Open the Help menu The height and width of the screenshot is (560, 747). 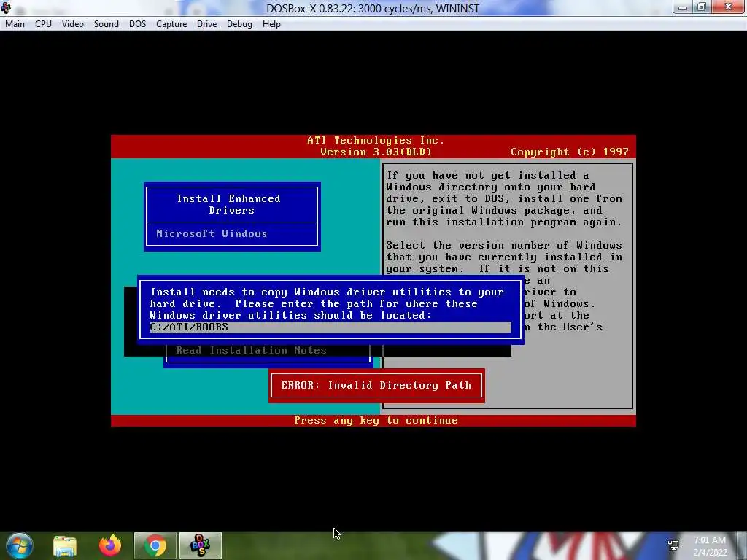271,24
